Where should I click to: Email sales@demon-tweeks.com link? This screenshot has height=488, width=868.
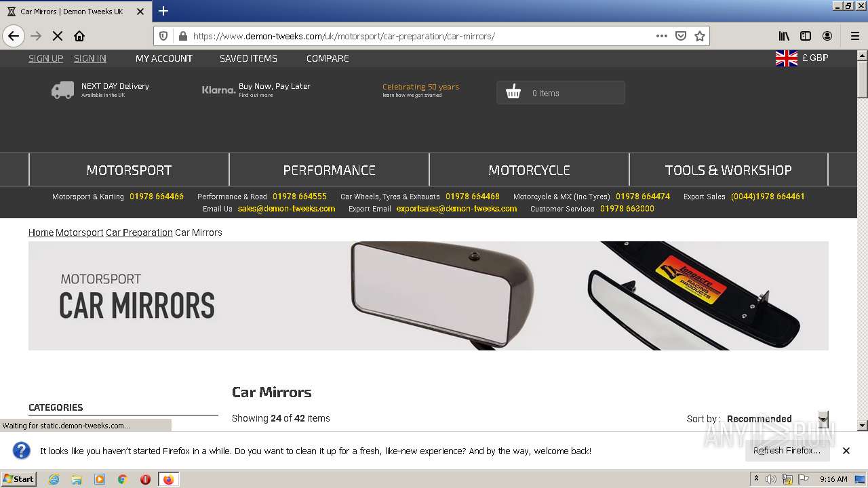point(286,209)
